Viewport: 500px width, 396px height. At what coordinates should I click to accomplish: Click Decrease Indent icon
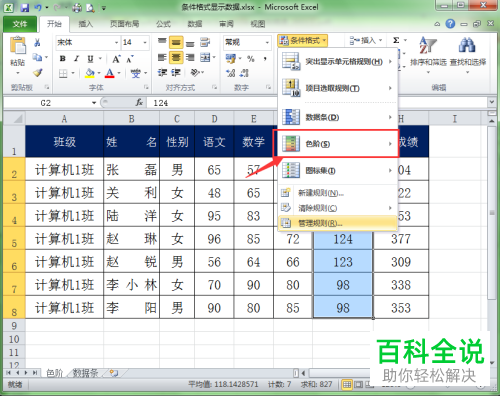(x=162, y=73)
